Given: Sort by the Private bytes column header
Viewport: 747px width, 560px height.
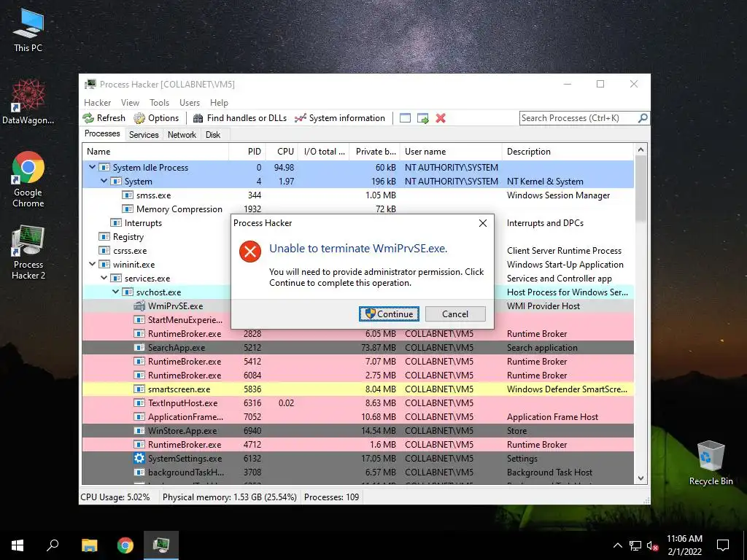Looking at the screenshot, I should pos(374,152).
